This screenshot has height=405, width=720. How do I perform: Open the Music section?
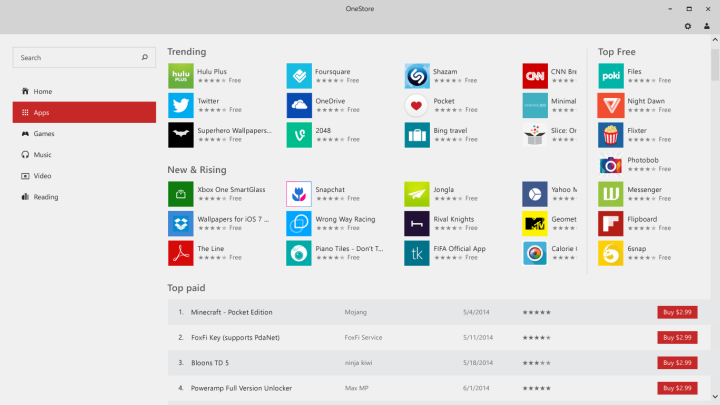[42, 154]
